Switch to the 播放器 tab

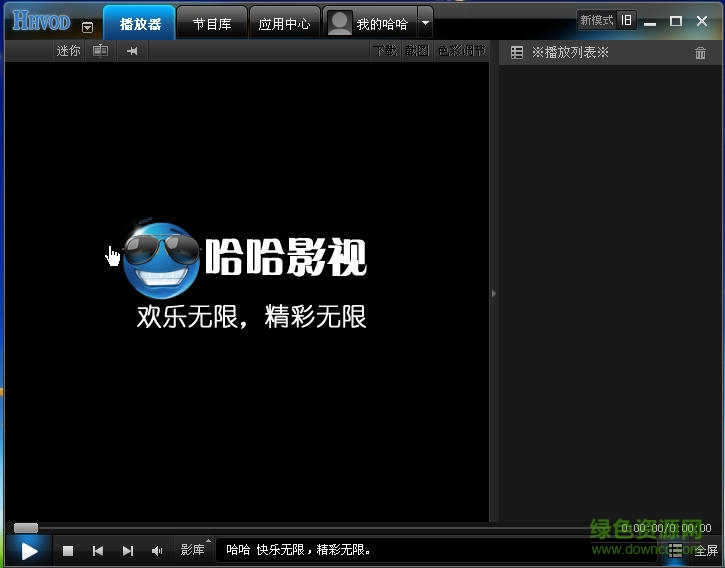pyautogui.click(x=140, y=23)
